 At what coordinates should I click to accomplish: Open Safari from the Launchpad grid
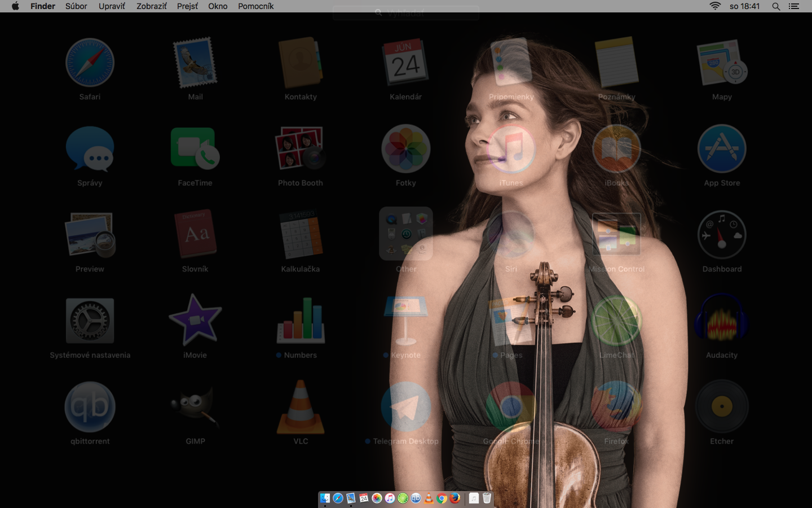pos(90,63)
